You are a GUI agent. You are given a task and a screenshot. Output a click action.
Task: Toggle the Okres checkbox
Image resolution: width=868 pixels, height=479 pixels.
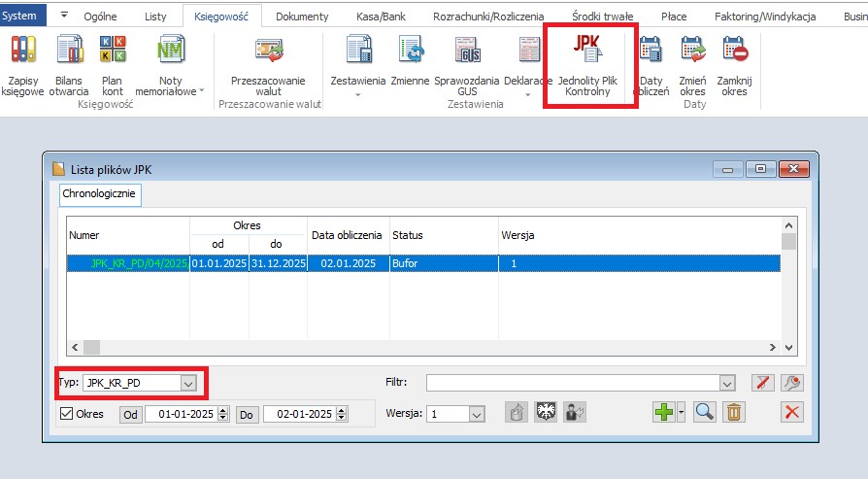(67, 414)
